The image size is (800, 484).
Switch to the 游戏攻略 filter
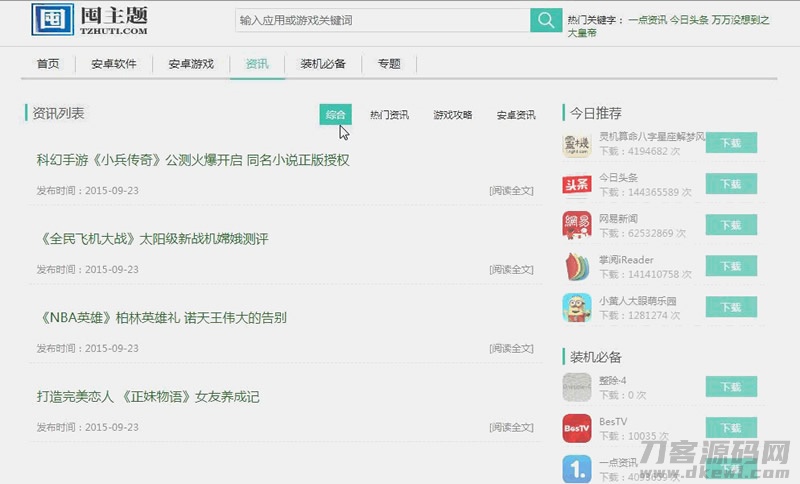452,115
